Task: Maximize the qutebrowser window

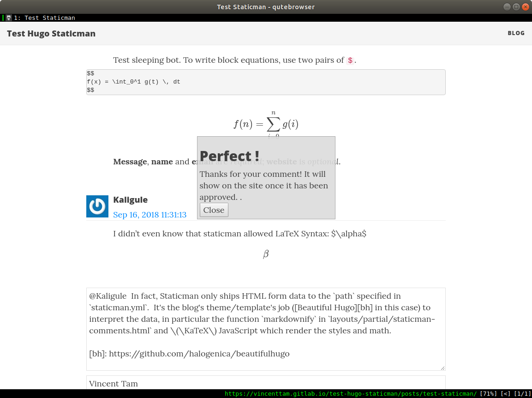Action: (516, 7)
